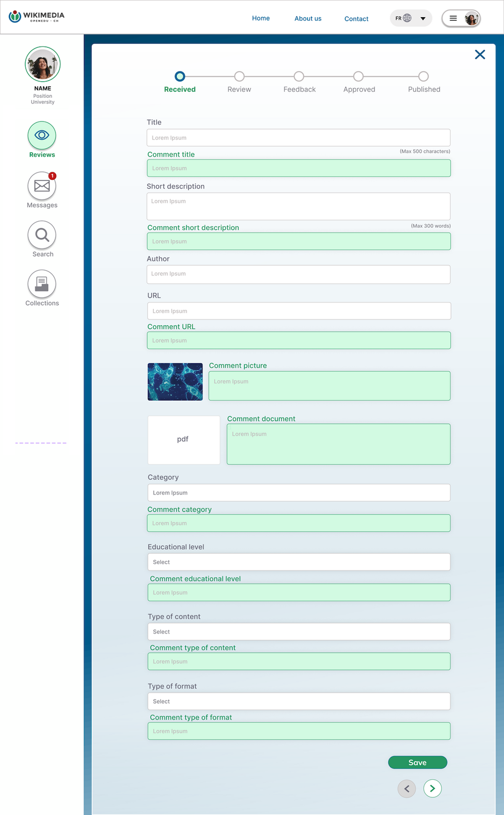The image size is (504, 815).
Task: Click the cell image thumbnail
Action: click(175, 382)
